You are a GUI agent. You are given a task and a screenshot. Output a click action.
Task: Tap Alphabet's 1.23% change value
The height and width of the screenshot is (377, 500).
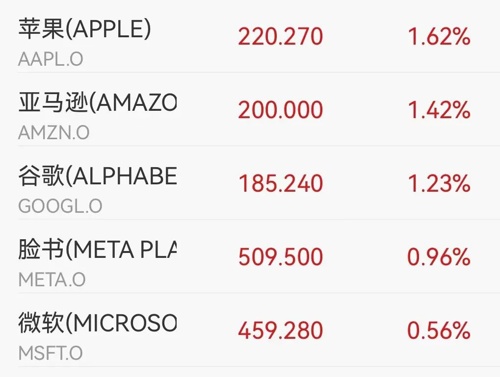coord(439,183)
